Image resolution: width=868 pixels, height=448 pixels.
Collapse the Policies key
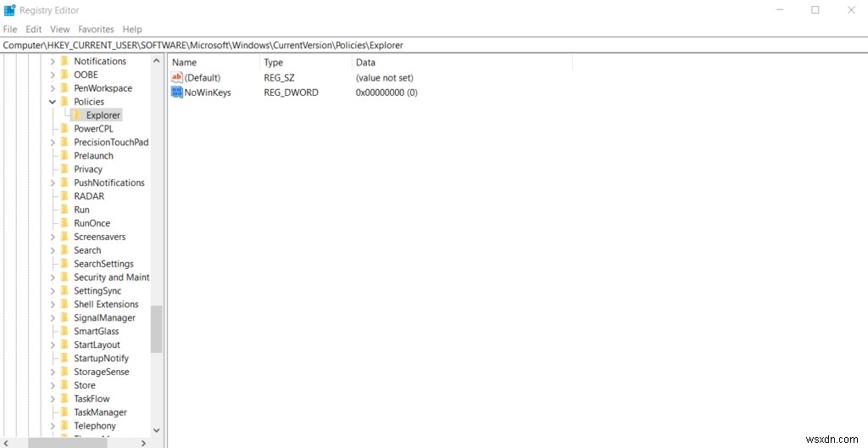tap(52, 102)
